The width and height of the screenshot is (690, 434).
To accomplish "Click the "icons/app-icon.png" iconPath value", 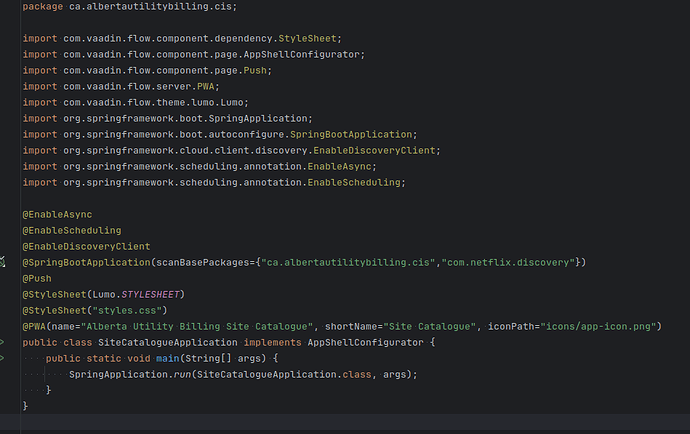I will coord(598,327).
